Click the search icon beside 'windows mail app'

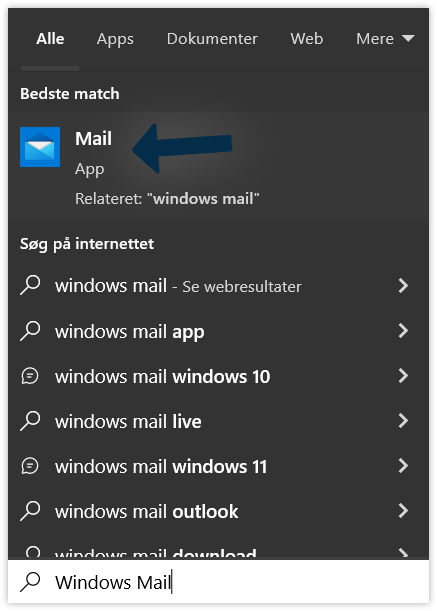tap(30, 331)
